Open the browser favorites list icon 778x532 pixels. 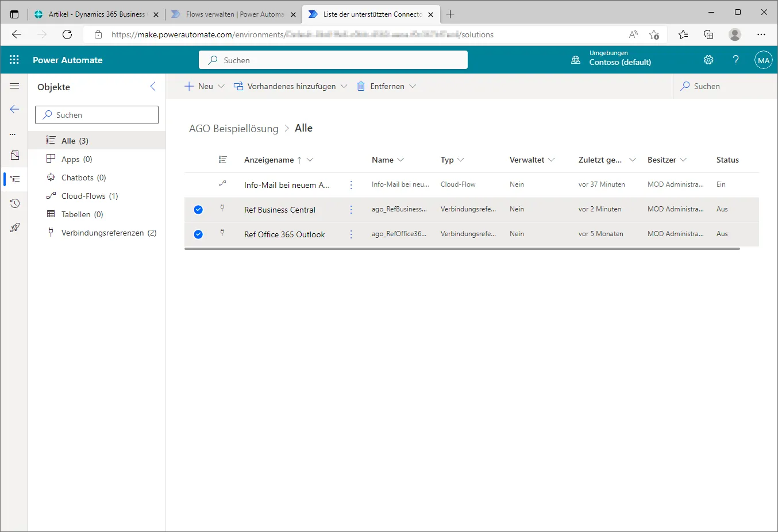point(683,34)
